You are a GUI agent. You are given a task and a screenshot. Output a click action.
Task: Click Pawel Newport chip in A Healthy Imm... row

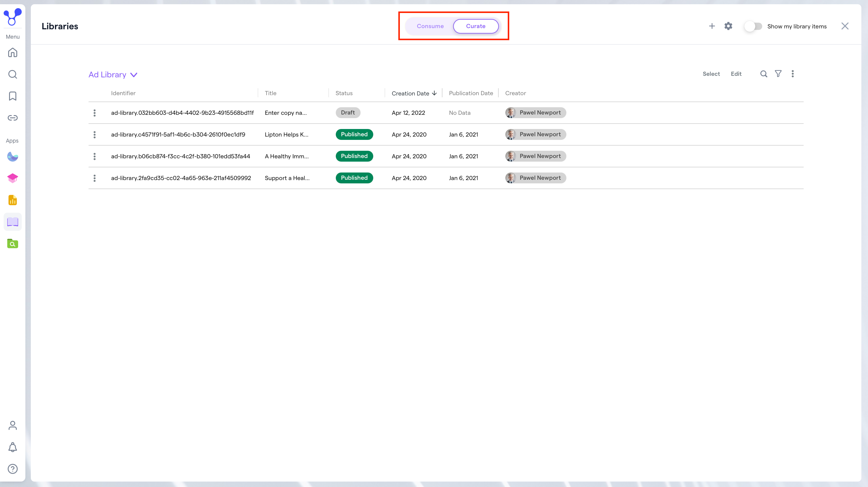536,156
